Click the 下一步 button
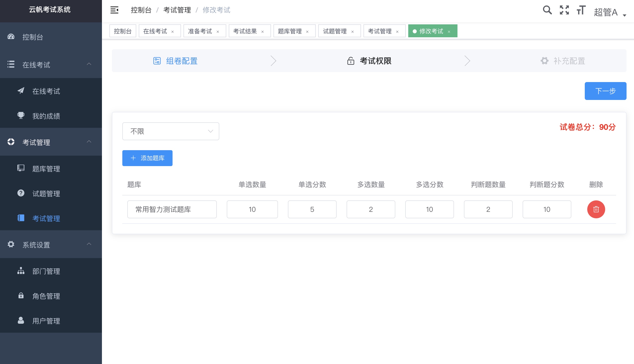The width and height of the screenshot is (634, 364). (x=605, y=91)
